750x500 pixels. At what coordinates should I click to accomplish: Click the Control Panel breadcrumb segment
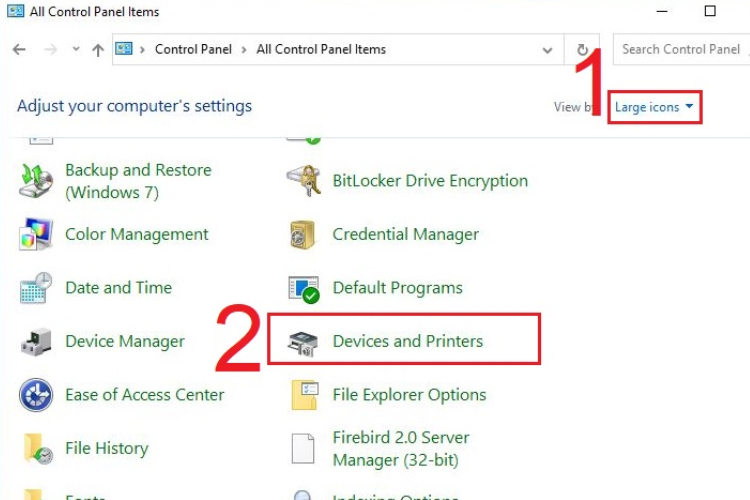tap(193, 49)
